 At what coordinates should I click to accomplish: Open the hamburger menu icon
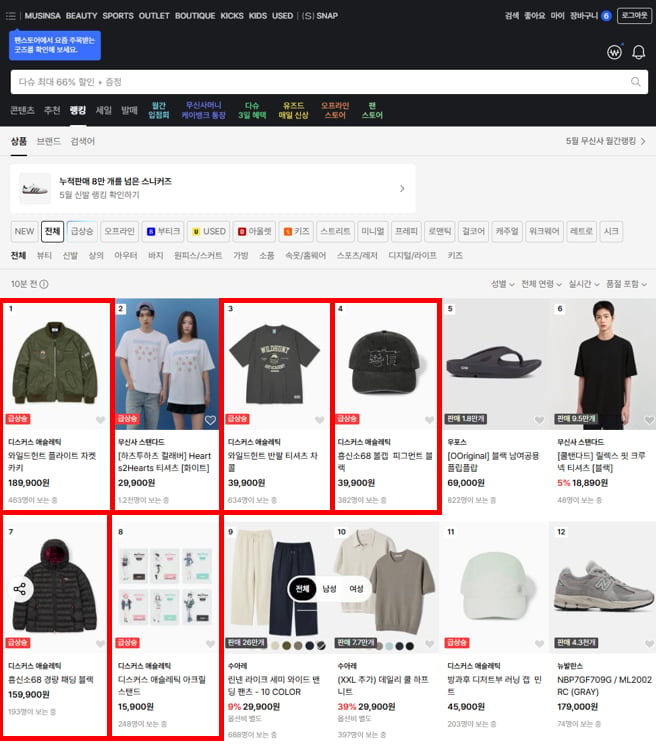click(x=11, y=16)
